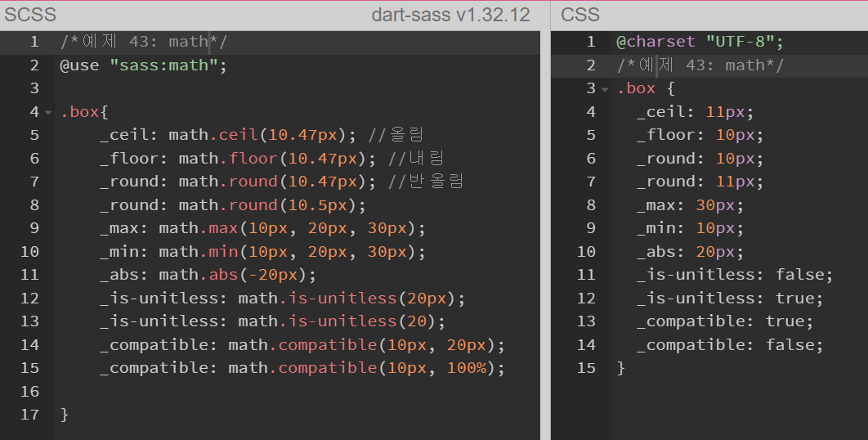868x440 pixels.
Task: Click the math.is-unitless(20) line
Action: coord(272,321)
